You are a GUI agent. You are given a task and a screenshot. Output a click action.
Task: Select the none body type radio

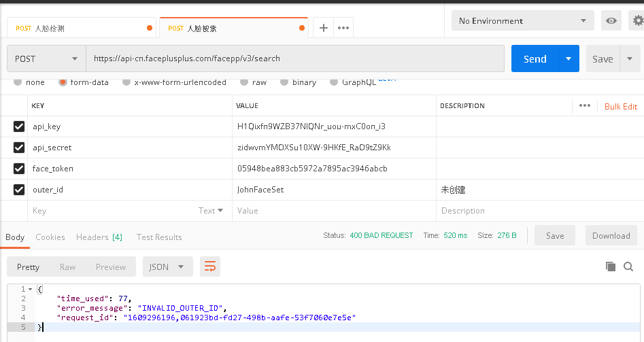[x=17, y=82]
